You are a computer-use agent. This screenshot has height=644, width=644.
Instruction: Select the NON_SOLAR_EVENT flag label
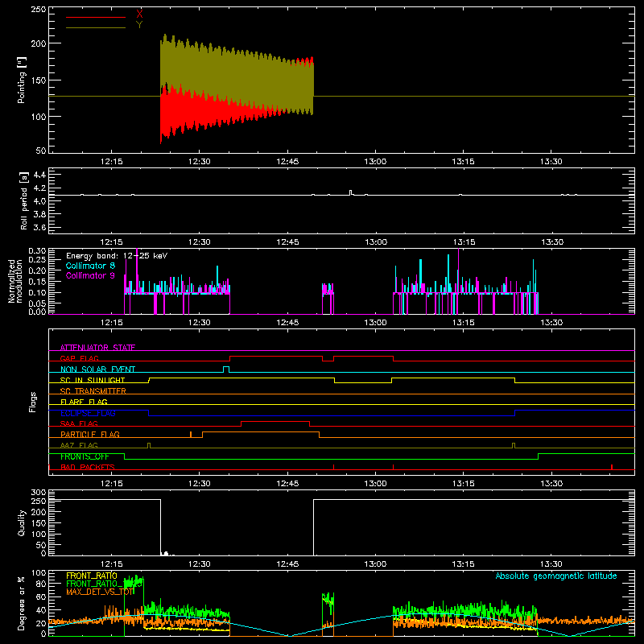pyautogui.click(x=97, y=369)
